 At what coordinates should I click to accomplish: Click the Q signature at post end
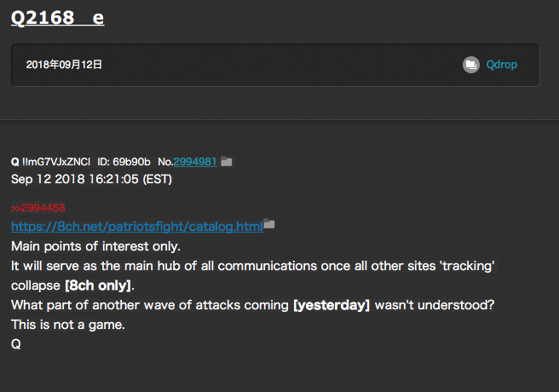pos(15,344)
